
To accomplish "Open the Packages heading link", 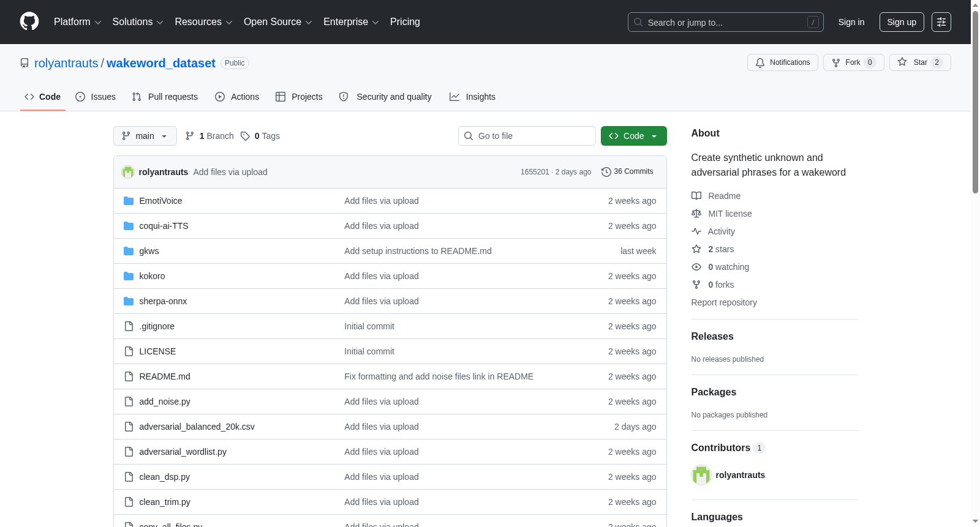I will click(714, 392).
